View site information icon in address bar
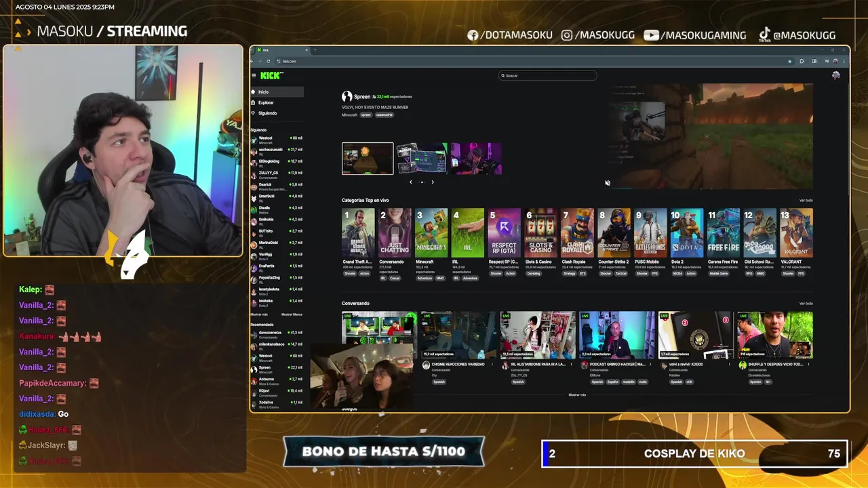 (x=278, y=61)
